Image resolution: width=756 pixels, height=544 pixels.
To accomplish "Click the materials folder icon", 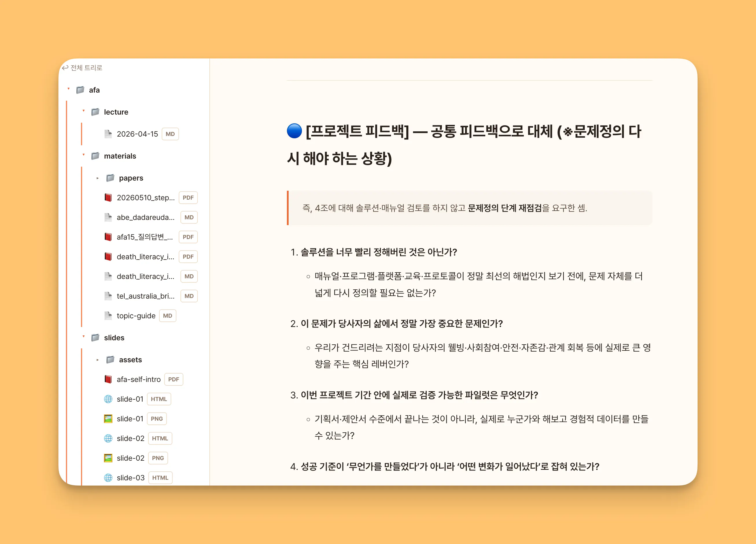I will (95, 156).
